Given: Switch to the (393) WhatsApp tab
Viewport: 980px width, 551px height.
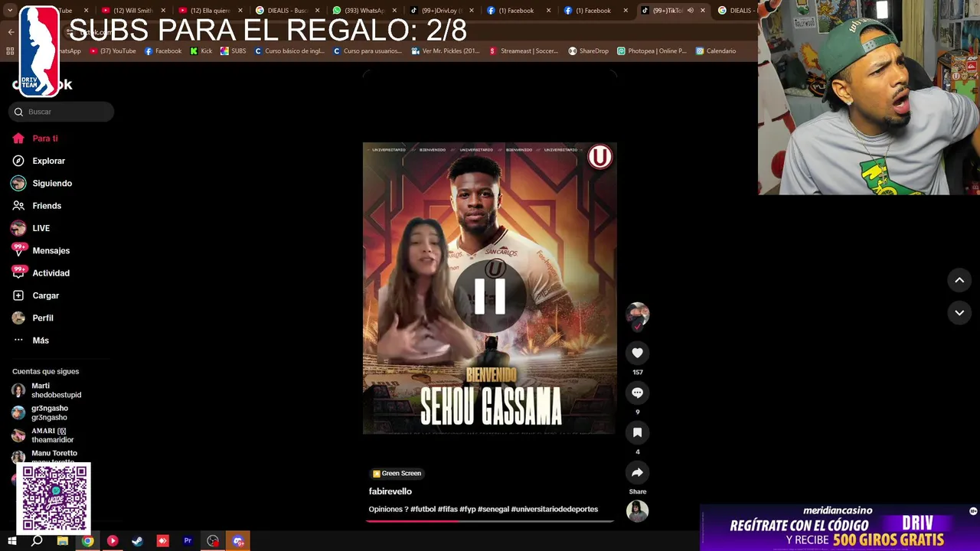Looking at the screenshot, I should click(364, 11).
